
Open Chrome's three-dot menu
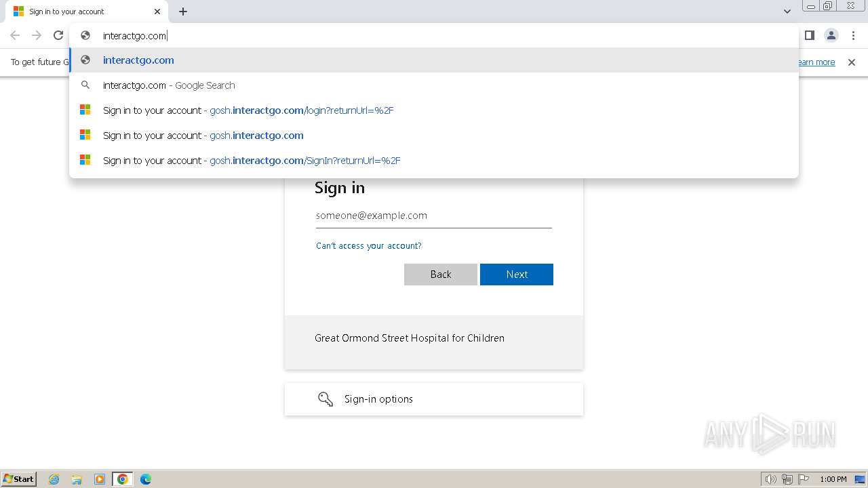(853, 35)
